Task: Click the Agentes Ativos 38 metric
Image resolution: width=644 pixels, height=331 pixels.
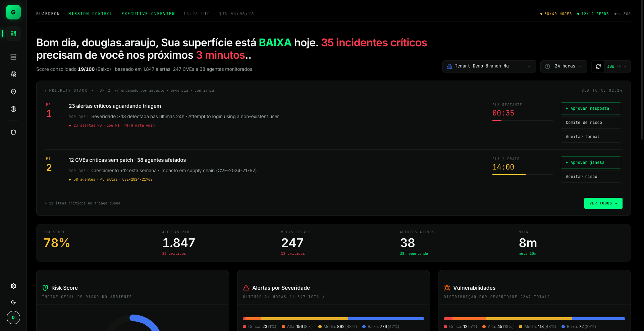Action: point(417,243)
